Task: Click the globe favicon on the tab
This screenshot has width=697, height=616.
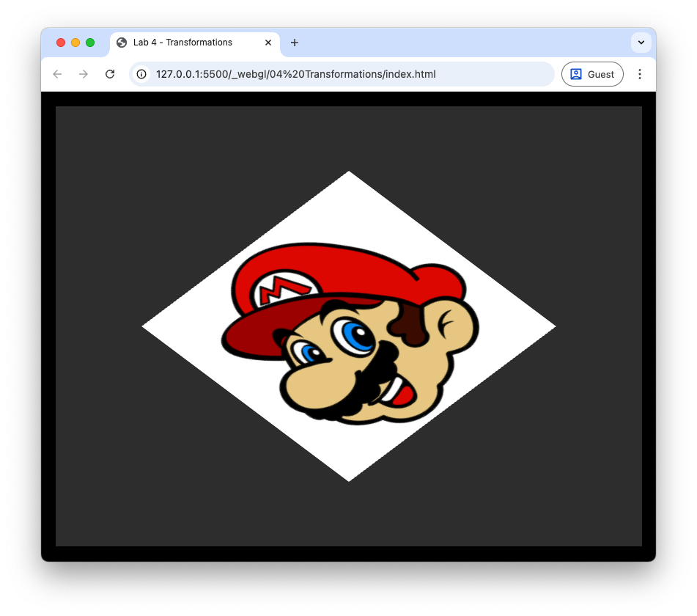Action: pyautogui.click(x=122, y=43)
